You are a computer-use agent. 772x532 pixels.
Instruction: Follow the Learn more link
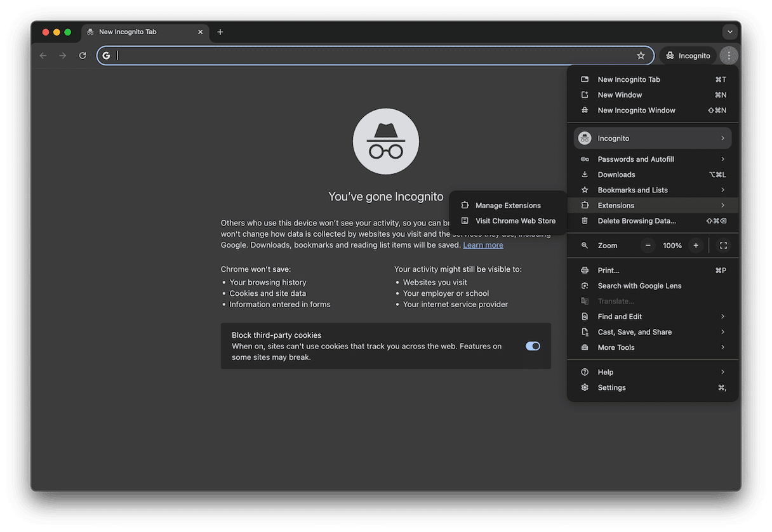483,245
